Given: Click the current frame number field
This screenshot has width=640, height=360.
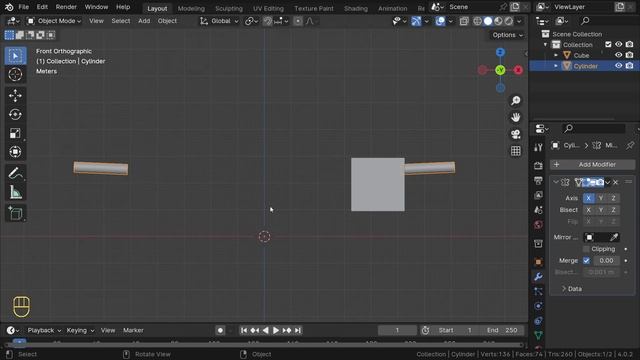Looking at the screenshot, I should point(397,330).
